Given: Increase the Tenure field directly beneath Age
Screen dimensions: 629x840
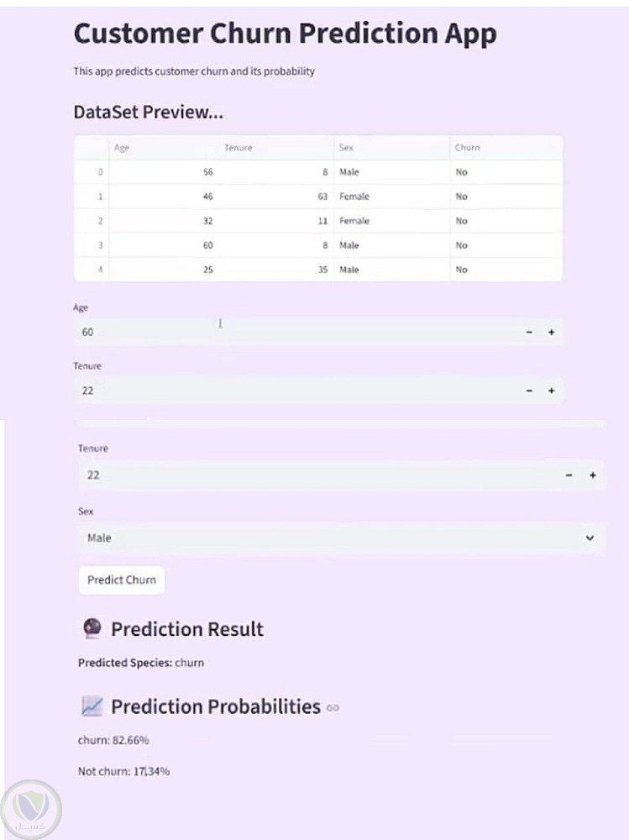Looking at the screenshot, I should pyautogui.click(x=552, y=391).
